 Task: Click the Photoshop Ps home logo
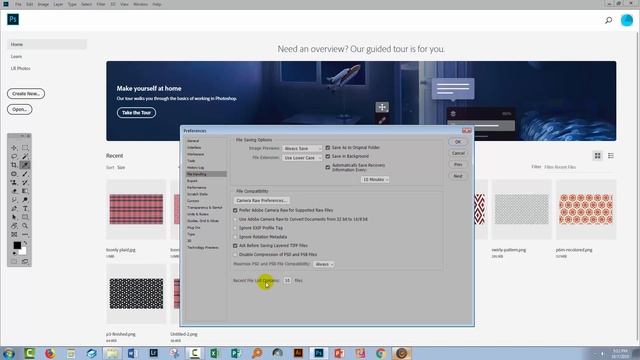[13, 19]
